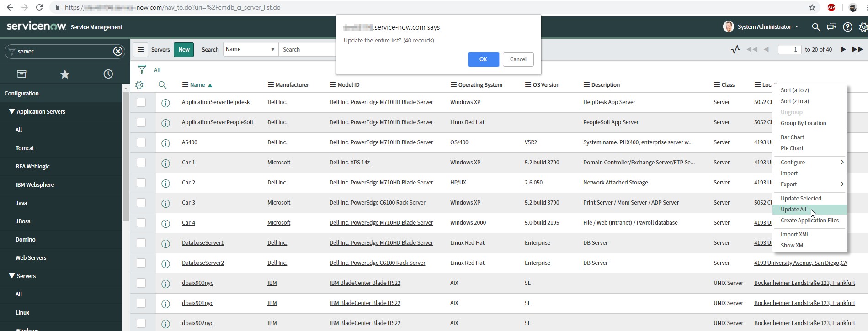Check the Car-1 row checkbox

141,163
